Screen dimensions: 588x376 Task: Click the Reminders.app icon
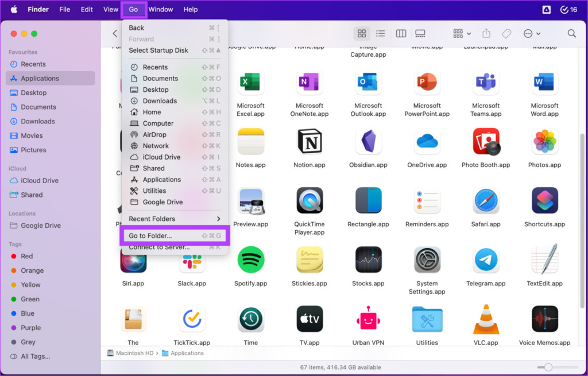[x=427, y=200]
